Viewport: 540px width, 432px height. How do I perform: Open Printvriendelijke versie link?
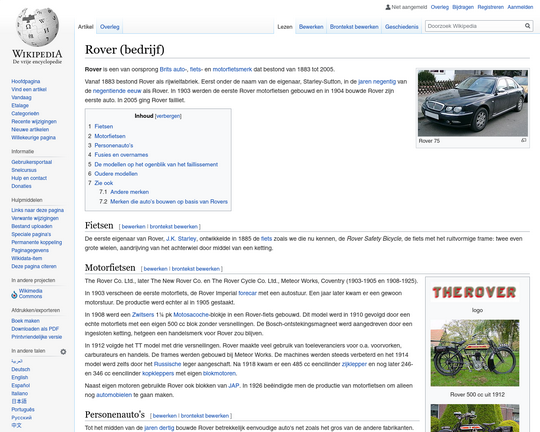point(37,337)
